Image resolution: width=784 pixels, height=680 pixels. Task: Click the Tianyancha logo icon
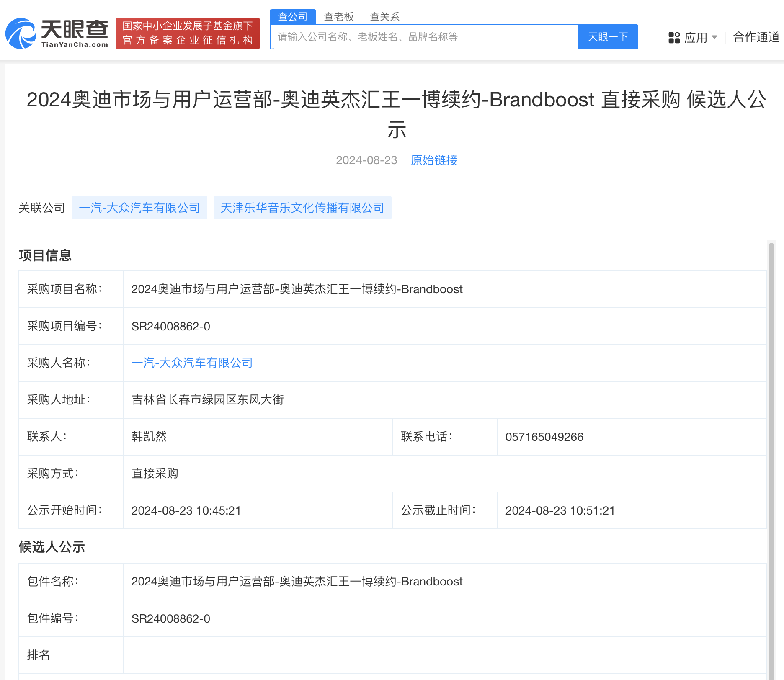[22, 33]
